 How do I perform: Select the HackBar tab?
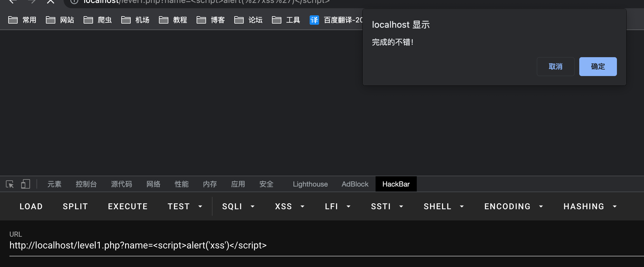tap(396, 184)
